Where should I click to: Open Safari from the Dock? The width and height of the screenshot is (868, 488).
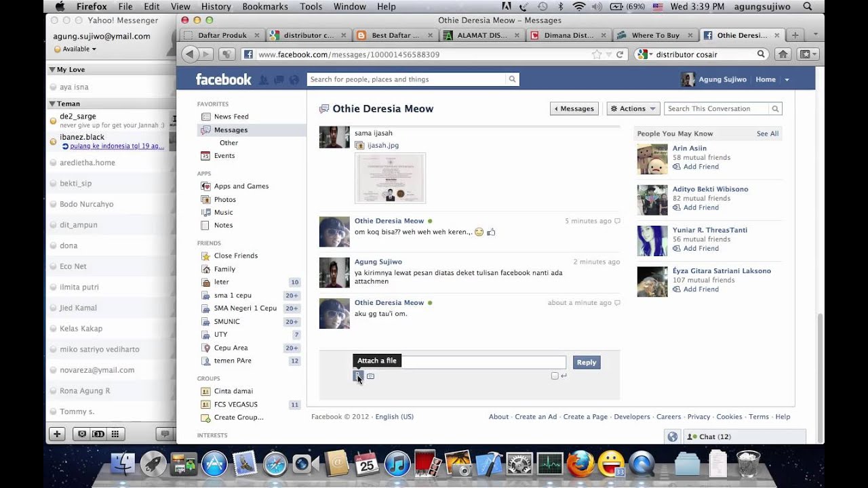point(275,464)
